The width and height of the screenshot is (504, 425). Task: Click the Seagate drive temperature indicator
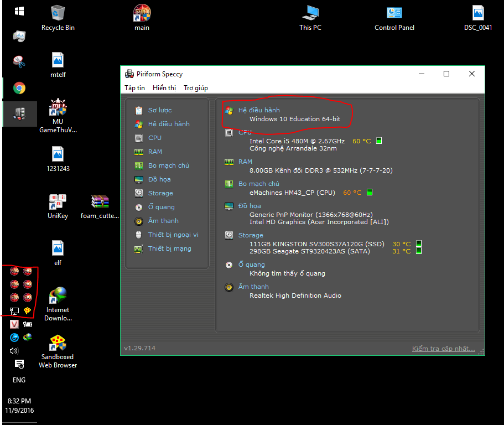[x=419, y=251]
